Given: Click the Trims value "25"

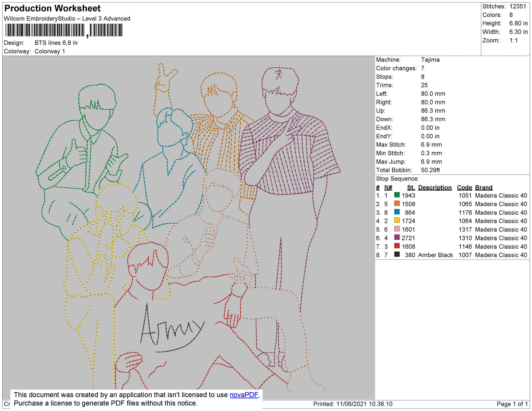Looking at the screenshot, I should click(x=424, y=85).
